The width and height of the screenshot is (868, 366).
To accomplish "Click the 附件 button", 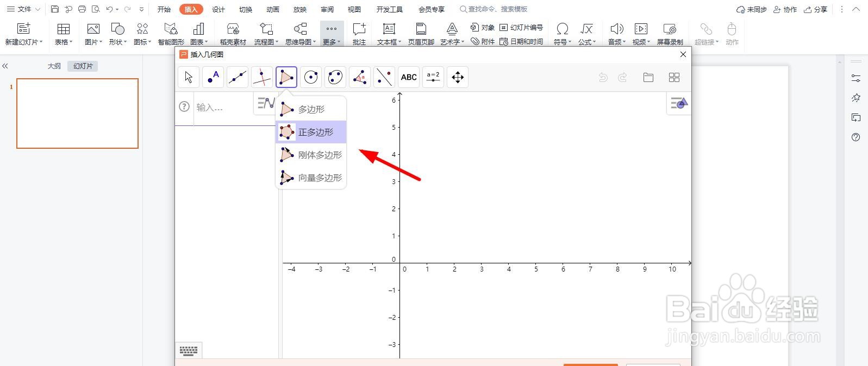I will pyautogui.click(x=483, y=41).
